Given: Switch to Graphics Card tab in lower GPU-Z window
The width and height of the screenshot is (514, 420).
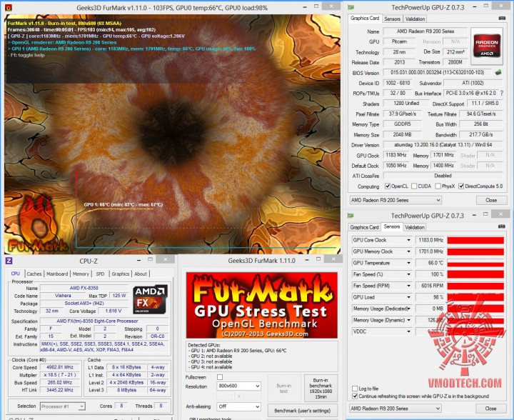Looking at the screenshot, I should 364,227.
